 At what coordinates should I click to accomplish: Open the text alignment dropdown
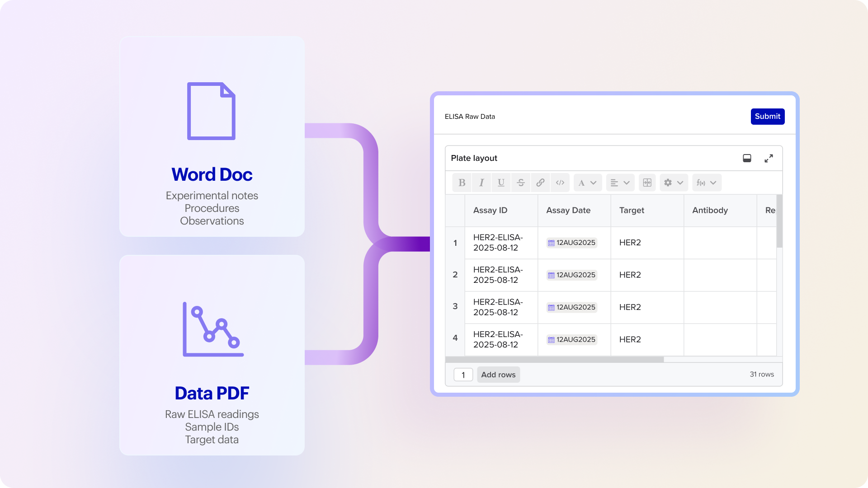(x=619, y=183)
